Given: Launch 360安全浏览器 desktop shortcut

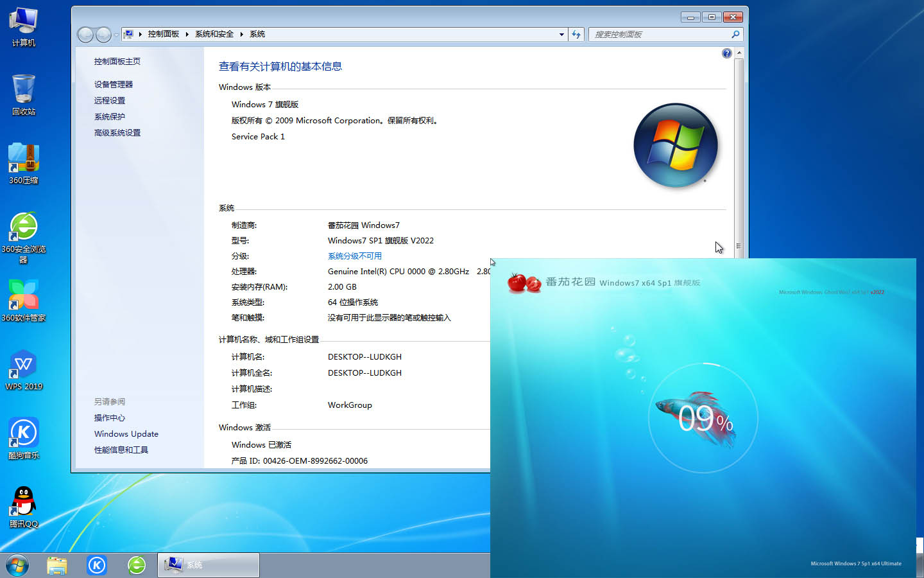Looking at the screenshot, I should 24,238.
